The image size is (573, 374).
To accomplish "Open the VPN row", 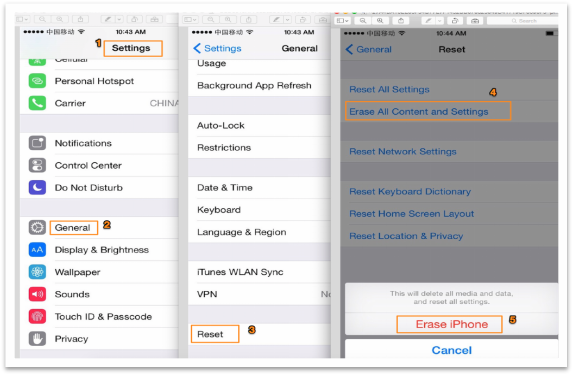I will tap(259, 294).
